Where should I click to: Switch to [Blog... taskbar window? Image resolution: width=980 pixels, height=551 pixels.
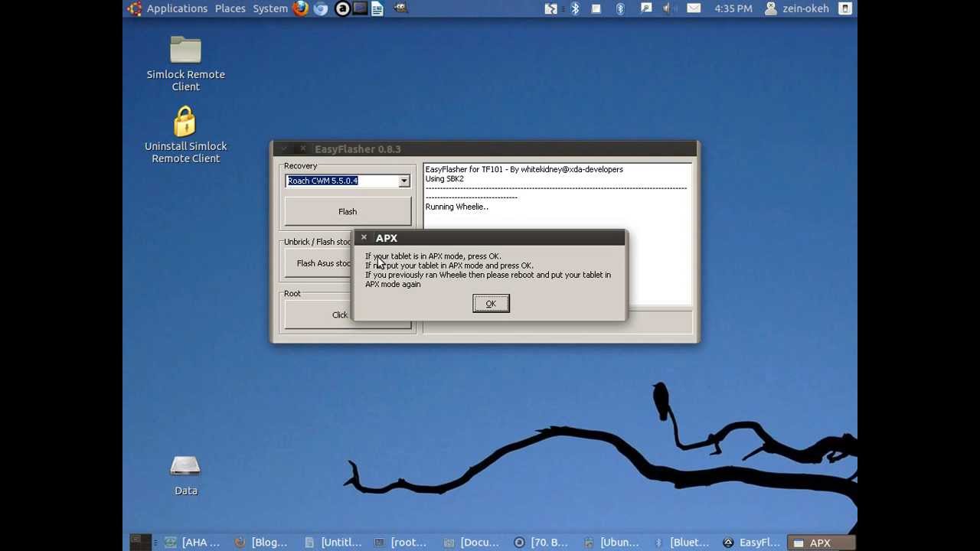261,542
